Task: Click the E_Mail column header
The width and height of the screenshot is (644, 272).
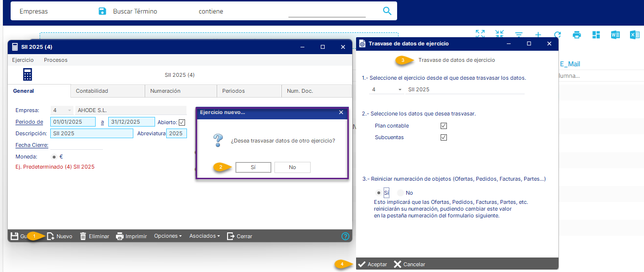Action: 570,64
